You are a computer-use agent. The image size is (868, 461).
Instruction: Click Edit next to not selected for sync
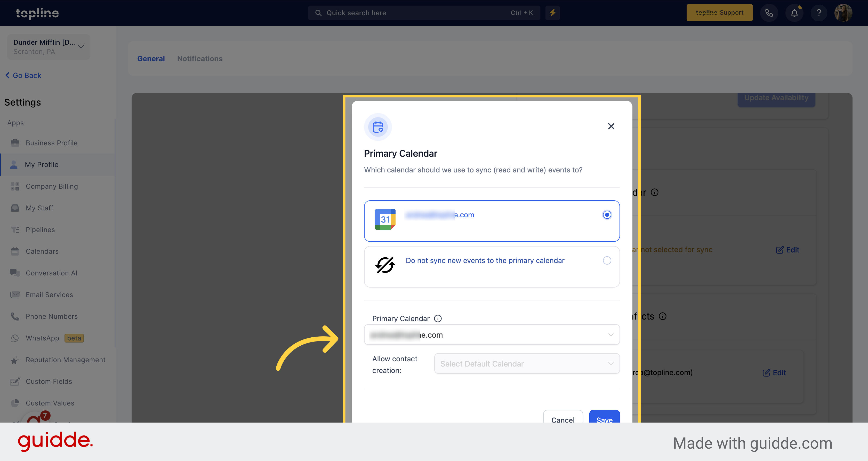click(787, 250)
